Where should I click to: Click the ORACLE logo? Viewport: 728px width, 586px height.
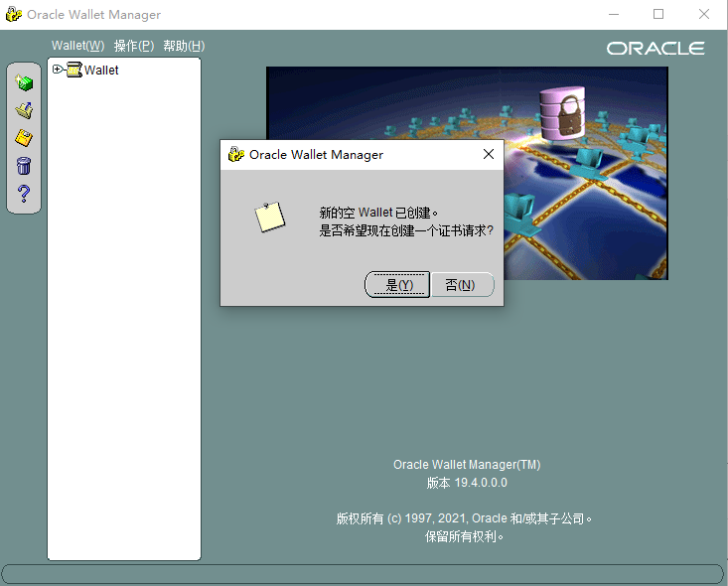click(655, 49)
